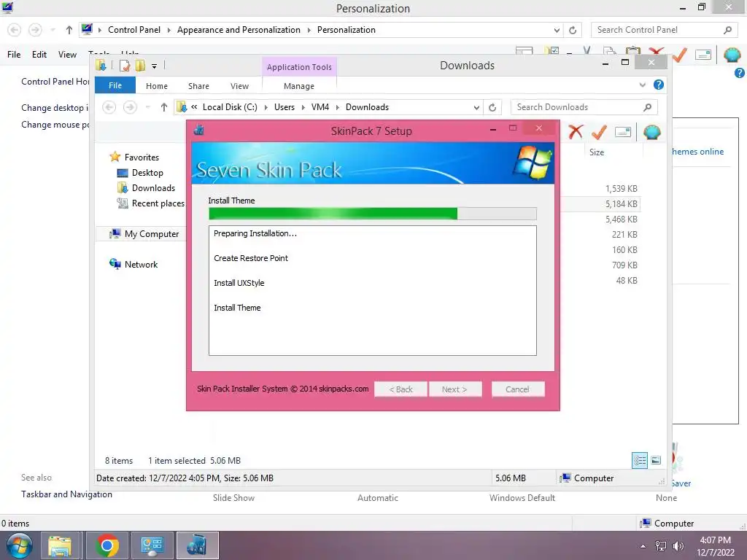The image size is (747, 560).
Task: Expand Users breadcrumb arrow in Downloads
Action: tap(303, 107)
